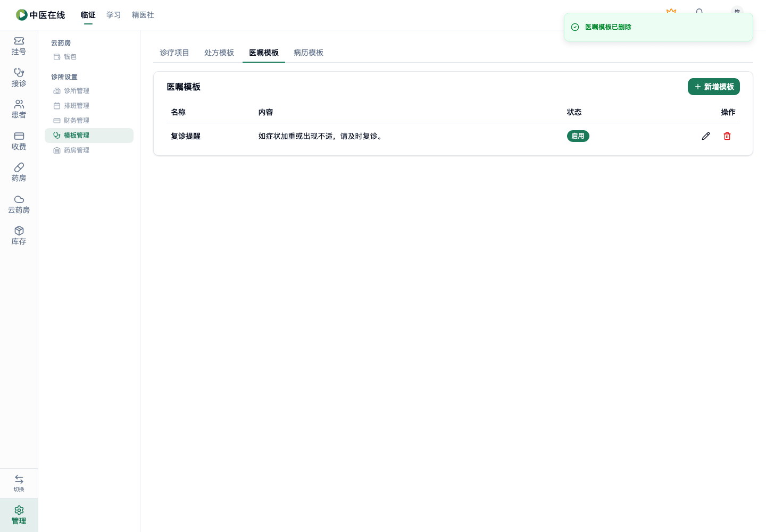Click the 诊所设置 section label
The height and width of the screenshot is (532, 766).
tap(64, 77)
